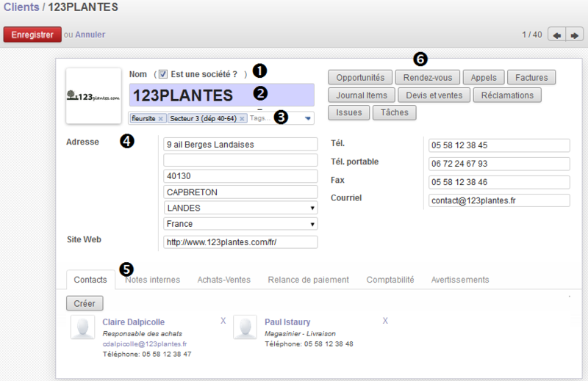Click email cdalpicolle@123plantes.fr
The height and width of the screenshot is (381, 588).
point(145,344)
